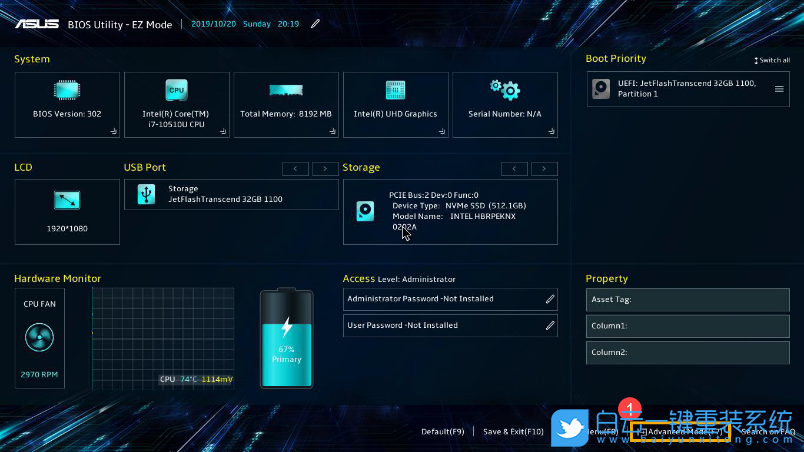Select the CPU icon tile
Screen dimensions: 804x452
click(176, 90)
